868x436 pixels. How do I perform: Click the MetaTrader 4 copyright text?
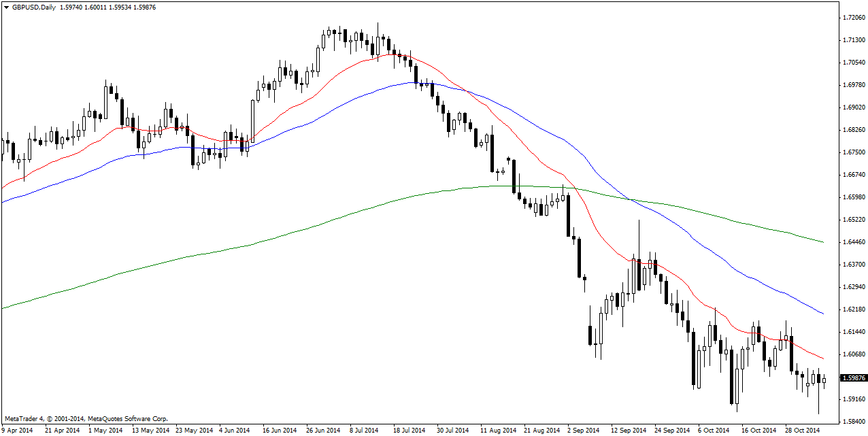[x=86, y=419]
